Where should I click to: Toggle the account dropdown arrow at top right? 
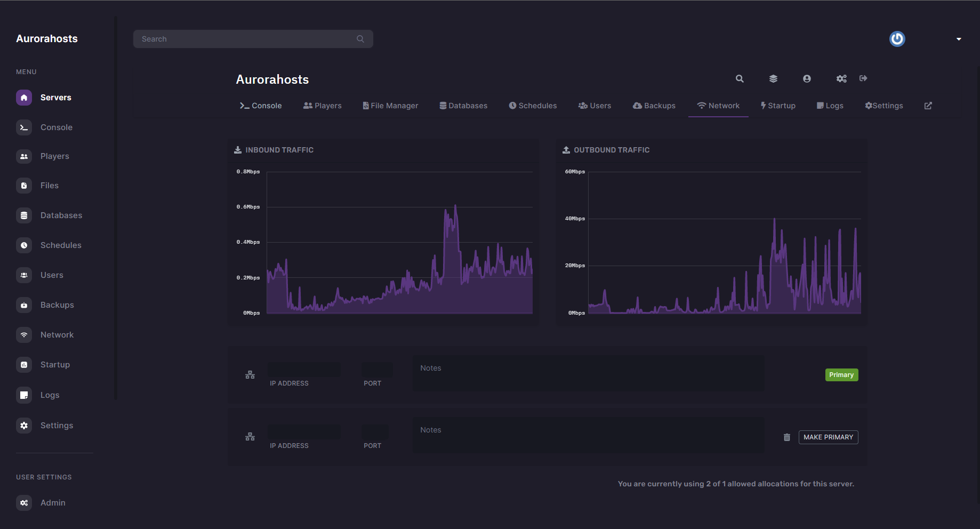958,39
